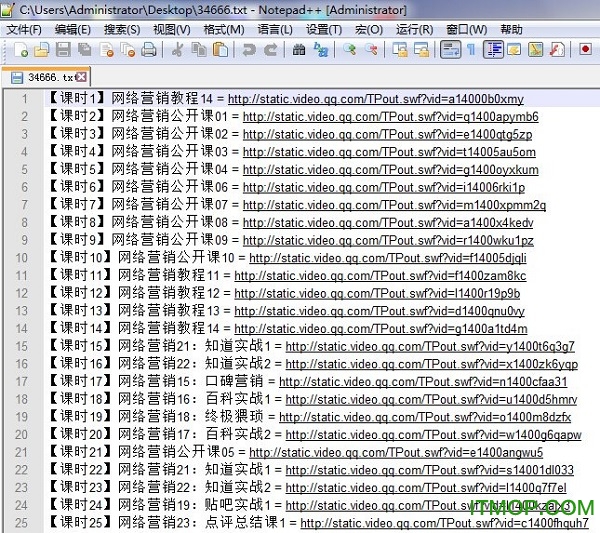Image resolution: width=600 pixels, height=533 pixels.
Task: Paste using the clipboard icon
Action: 220,50
